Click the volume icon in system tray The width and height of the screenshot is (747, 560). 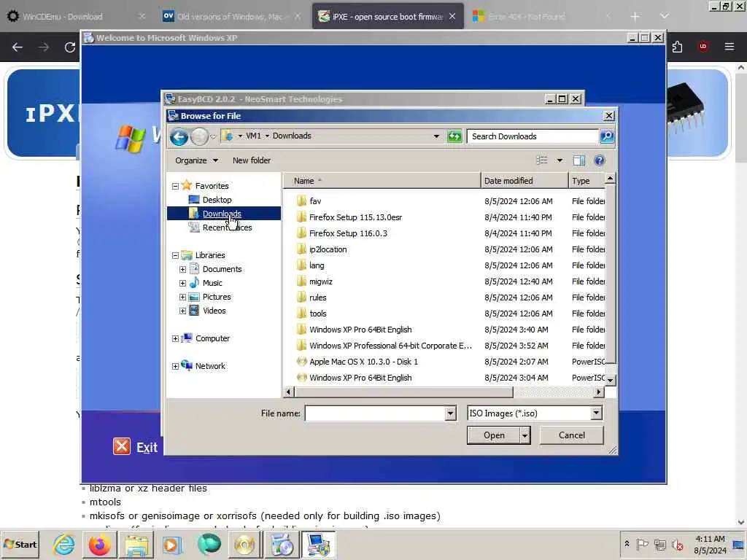point(677,544)
